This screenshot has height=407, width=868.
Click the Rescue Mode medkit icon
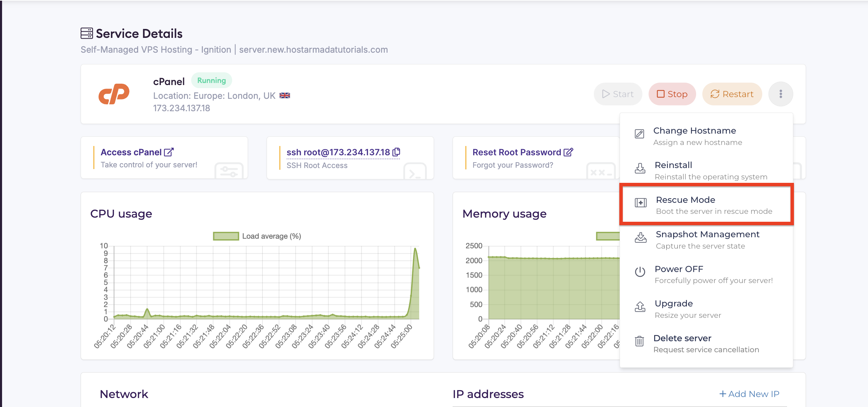641,203
